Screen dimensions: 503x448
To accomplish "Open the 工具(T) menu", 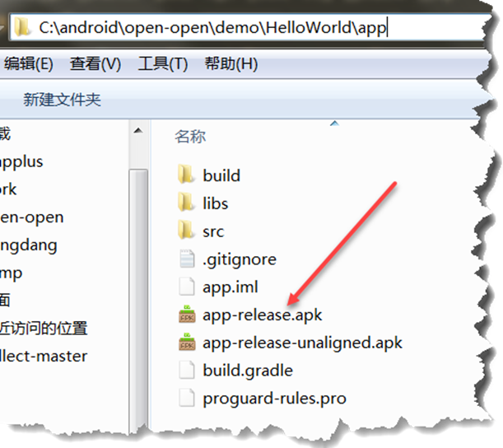I will (x=163, y=63).
